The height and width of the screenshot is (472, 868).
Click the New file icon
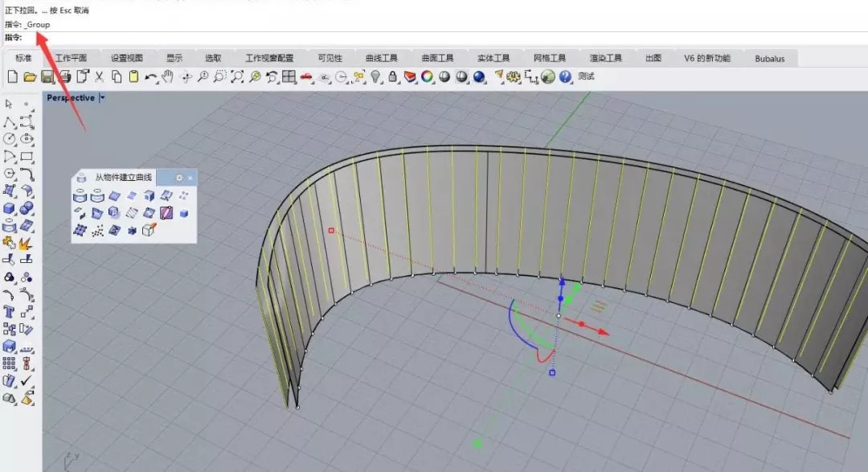12,76
